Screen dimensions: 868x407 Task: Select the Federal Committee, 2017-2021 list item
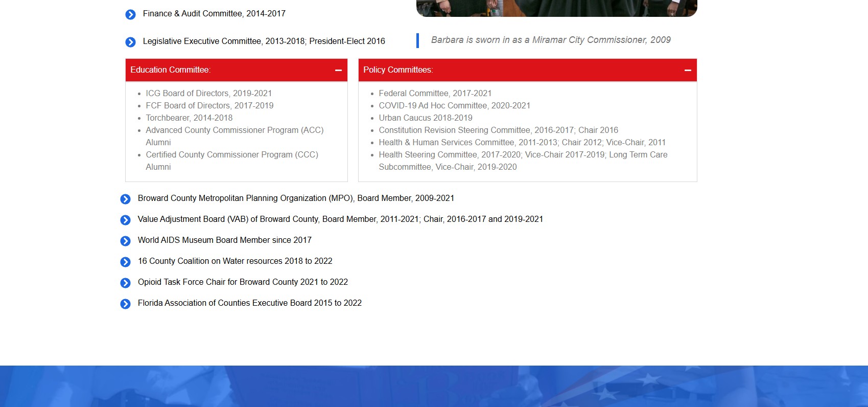(435, 93)
